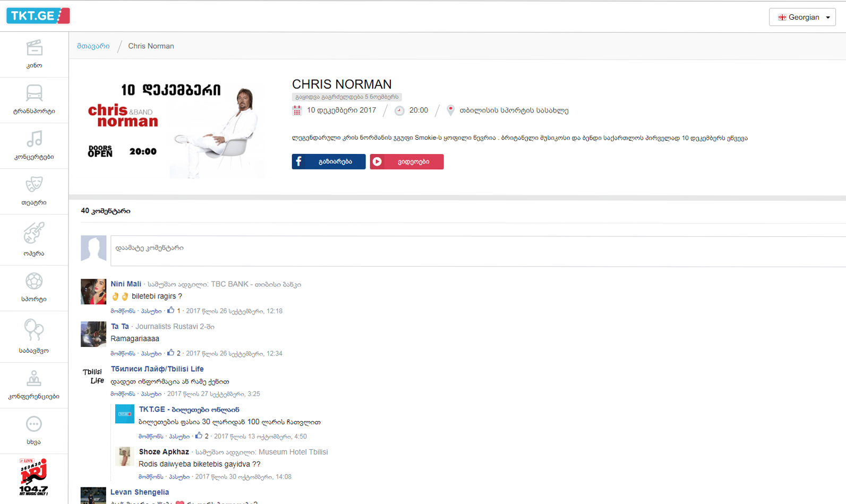The width and height of the screenshot is (846, 504).
Task: Click the grey sales notice badge under the title
Action: click(x=347, y=97)
